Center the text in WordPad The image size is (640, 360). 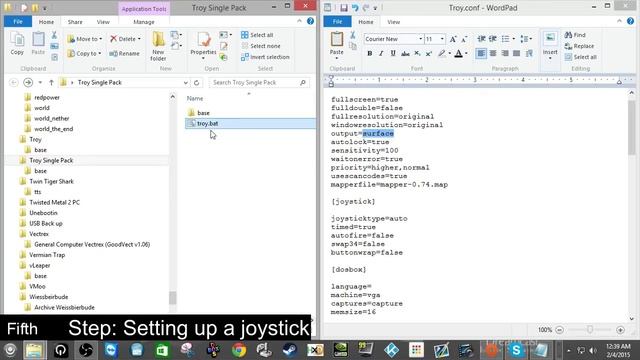coord(493,53)
